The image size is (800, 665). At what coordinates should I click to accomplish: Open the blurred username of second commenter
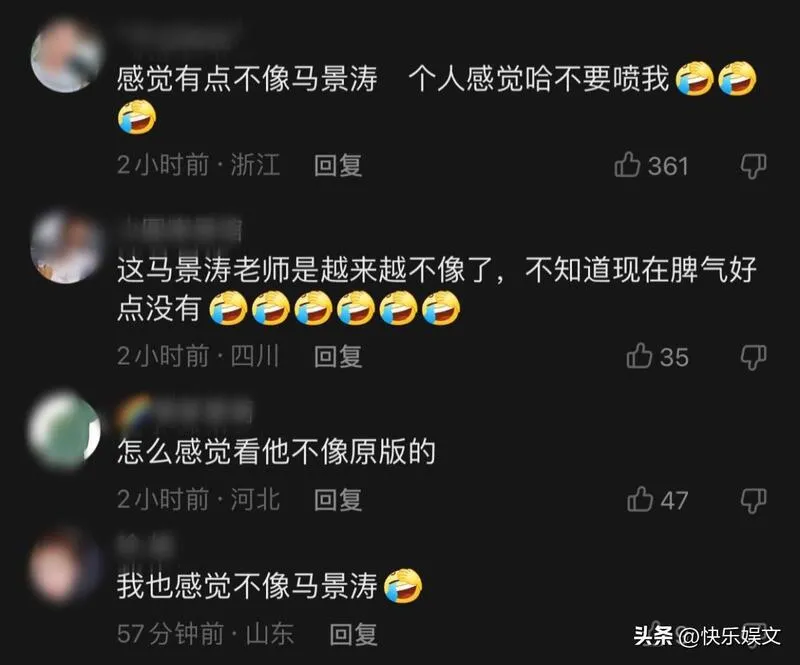tap(179, 231)
